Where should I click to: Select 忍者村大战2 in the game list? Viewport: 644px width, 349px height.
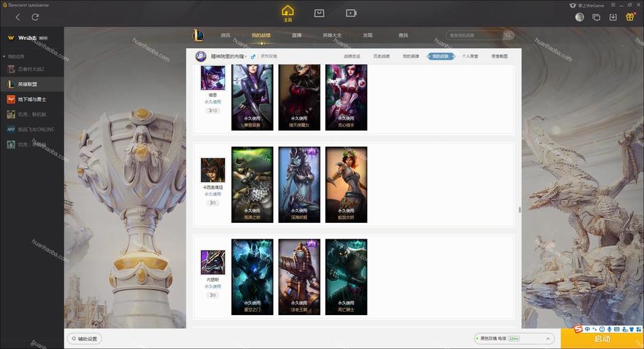32,69
